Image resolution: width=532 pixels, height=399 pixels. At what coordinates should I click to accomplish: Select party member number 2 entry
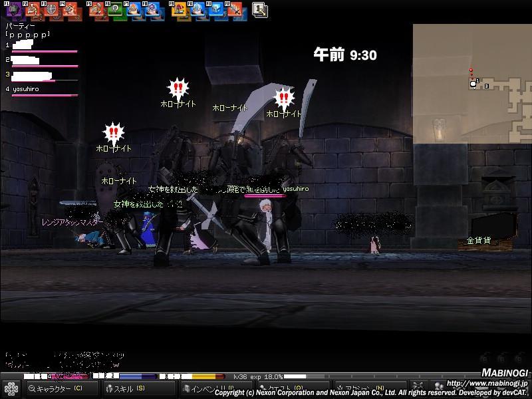click(41, 61)
